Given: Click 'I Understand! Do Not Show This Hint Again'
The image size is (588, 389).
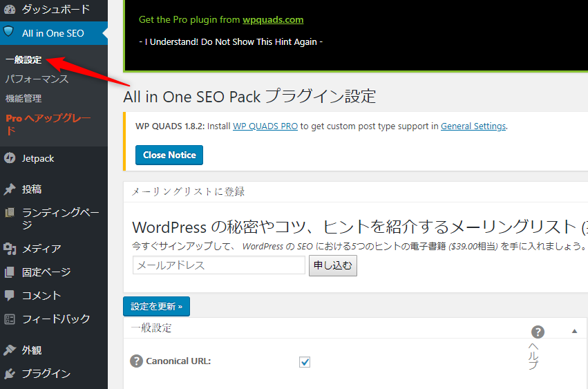Looking at the screenshot, I should [x=231, y=42].
